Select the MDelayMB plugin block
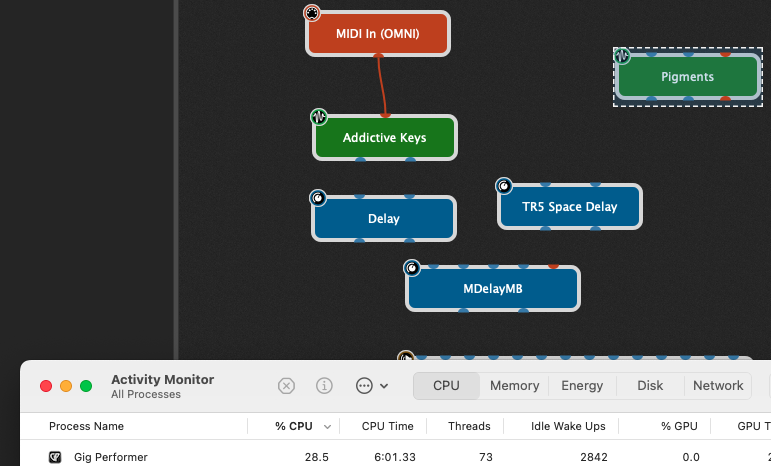This screenshot has width=771, height=466. [x=493, y=289]
